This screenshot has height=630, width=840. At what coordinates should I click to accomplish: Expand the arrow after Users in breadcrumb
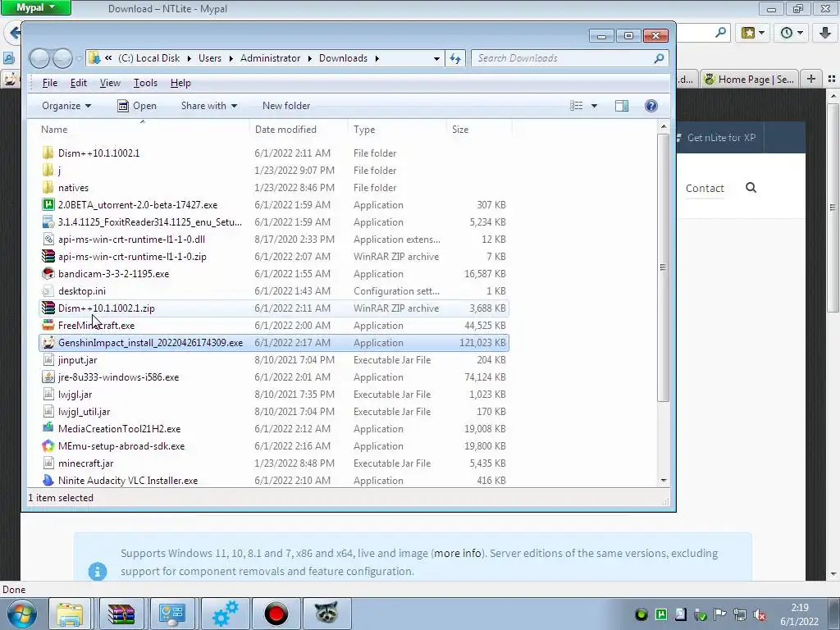pos(231,58)
